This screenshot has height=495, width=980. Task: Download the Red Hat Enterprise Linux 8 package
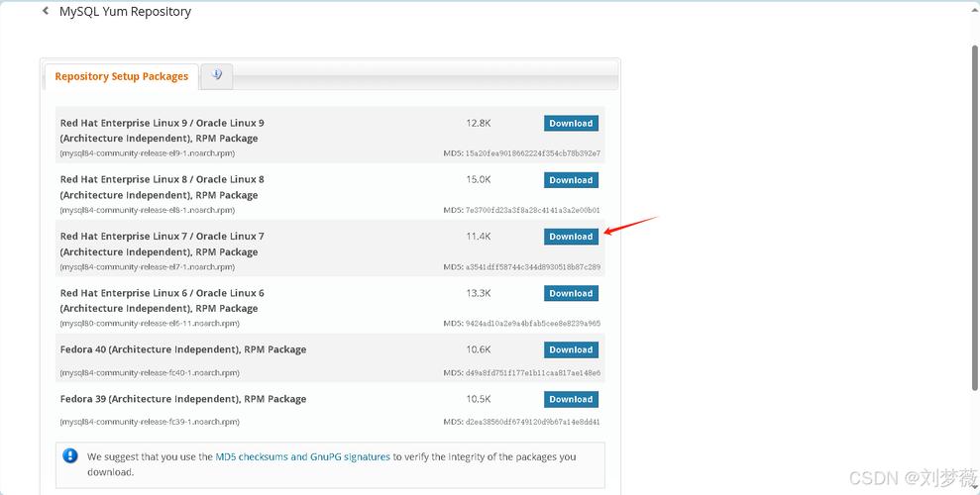[x=571, y=180]
